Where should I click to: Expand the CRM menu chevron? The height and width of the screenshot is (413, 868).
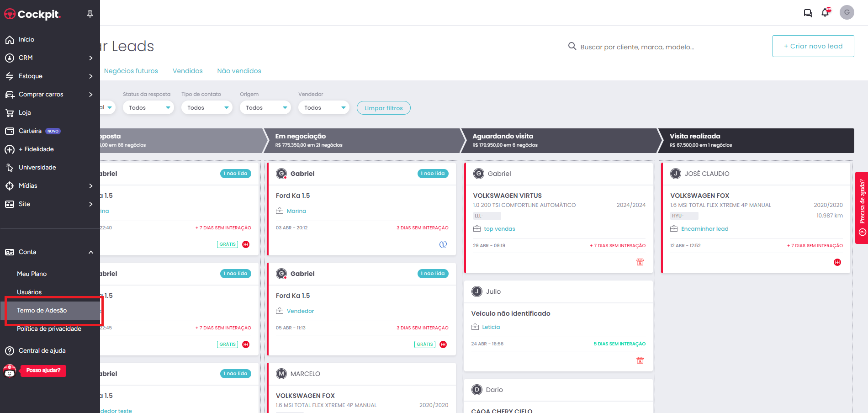pos(91,58)
